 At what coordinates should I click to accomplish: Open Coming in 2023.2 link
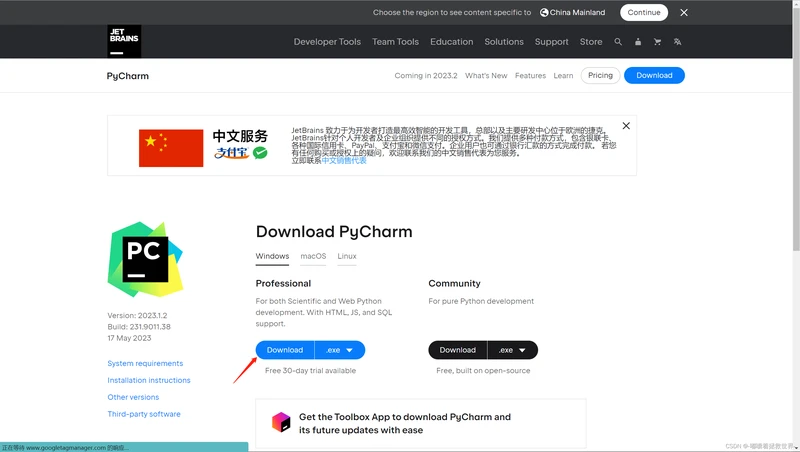426,76
